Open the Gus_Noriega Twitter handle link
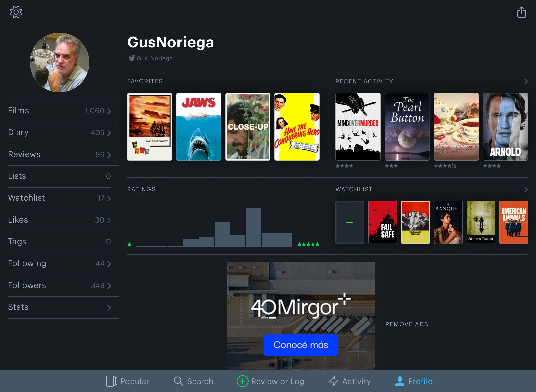Viewport: 536px width, 392px height. pos(155,58)
